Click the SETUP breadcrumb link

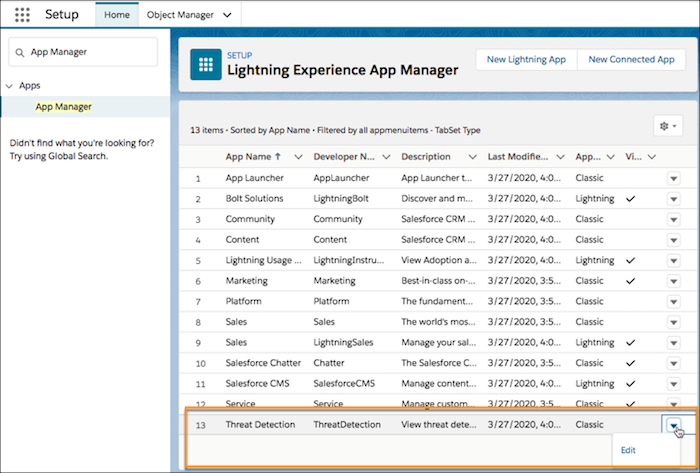[239, 55]
